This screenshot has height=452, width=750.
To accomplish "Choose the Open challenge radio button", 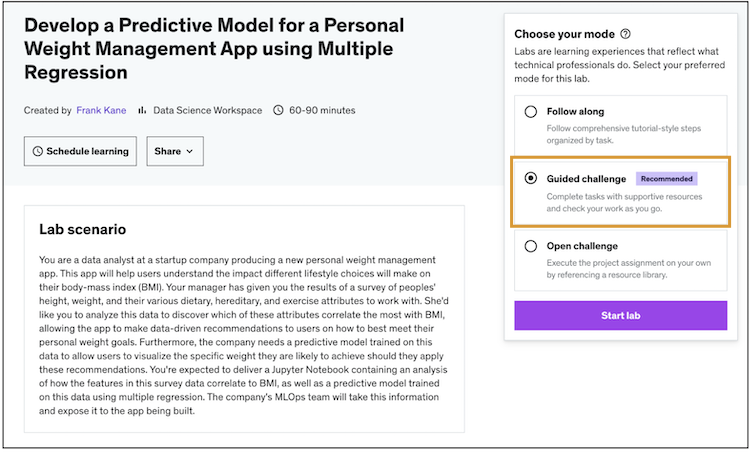I will click(x=531, y=246).
